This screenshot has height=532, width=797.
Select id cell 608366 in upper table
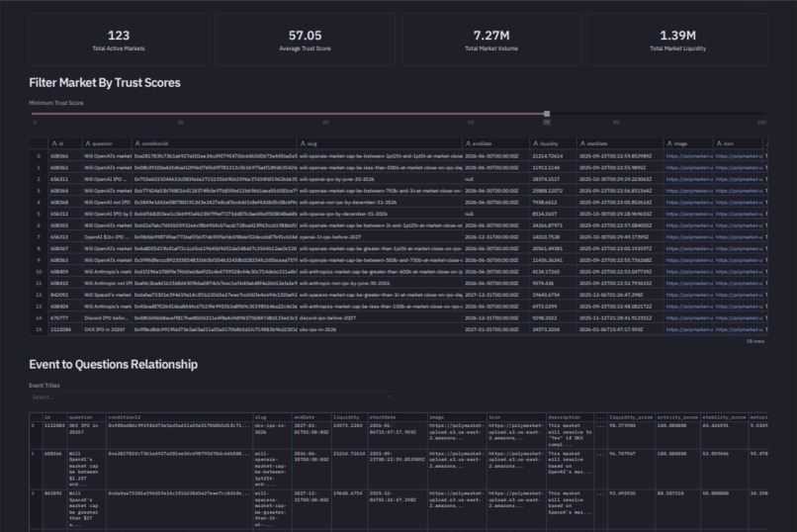(64, 156)
